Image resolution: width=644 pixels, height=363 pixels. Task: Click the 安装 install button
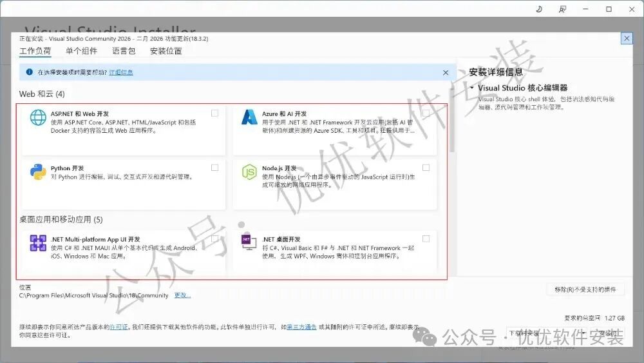609,333
